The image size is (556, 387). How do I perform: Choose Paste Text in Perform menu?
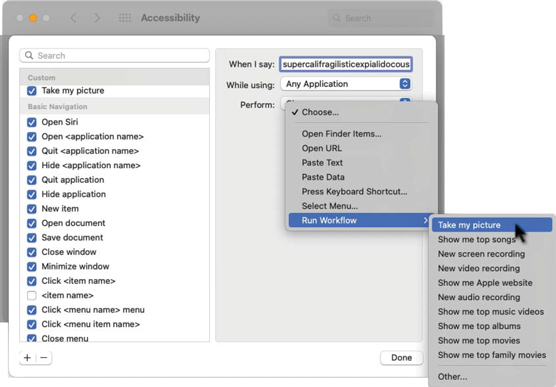click(361, 163)
